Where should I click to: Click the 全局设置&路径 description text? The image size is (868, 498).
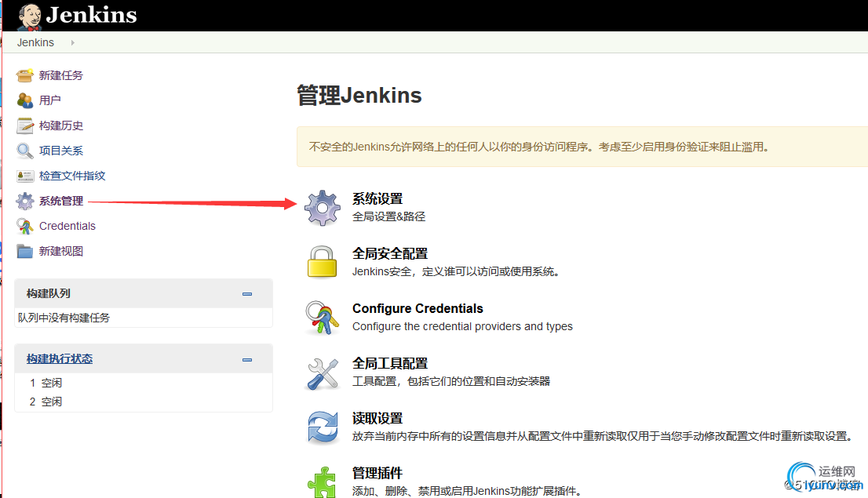pyautogui.click(x=389, y=216)
